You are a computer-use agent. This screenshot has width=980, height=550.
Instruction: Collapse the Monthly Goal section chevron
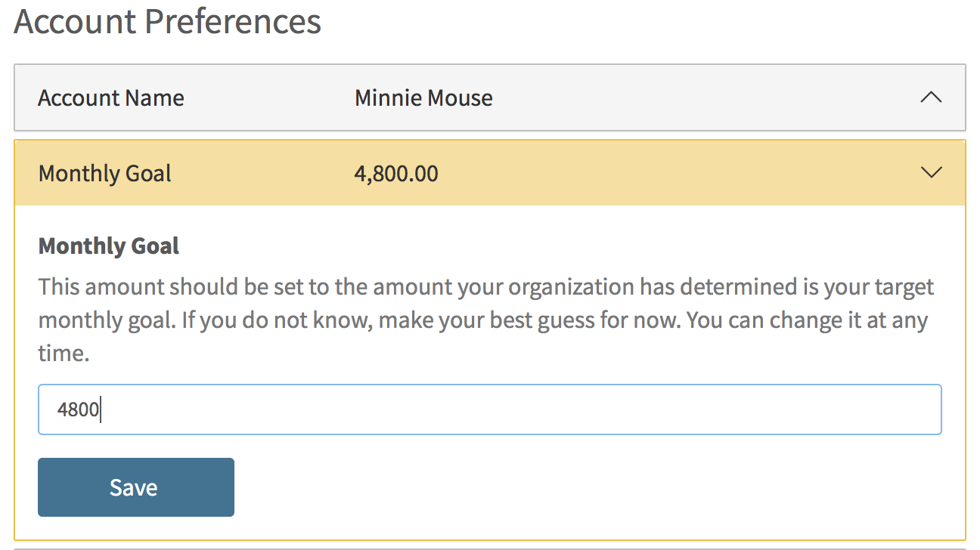(931, 173)
